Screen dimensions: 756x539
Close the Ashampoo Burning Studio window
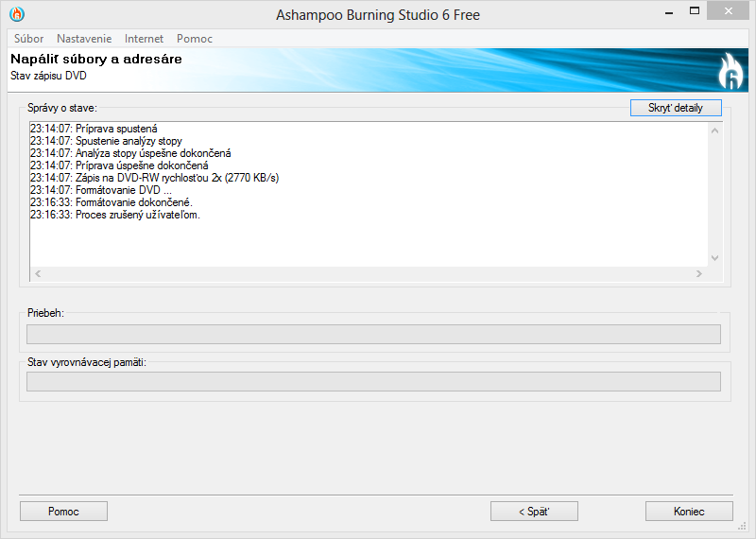(x=728, y=11)
